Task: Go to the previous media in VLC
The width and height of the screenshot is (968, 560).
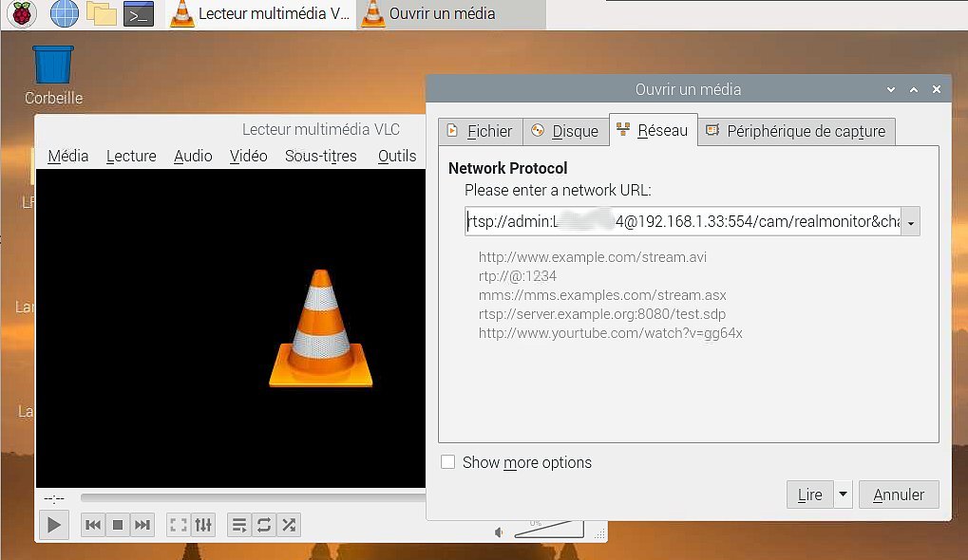Action: [93, 525]
